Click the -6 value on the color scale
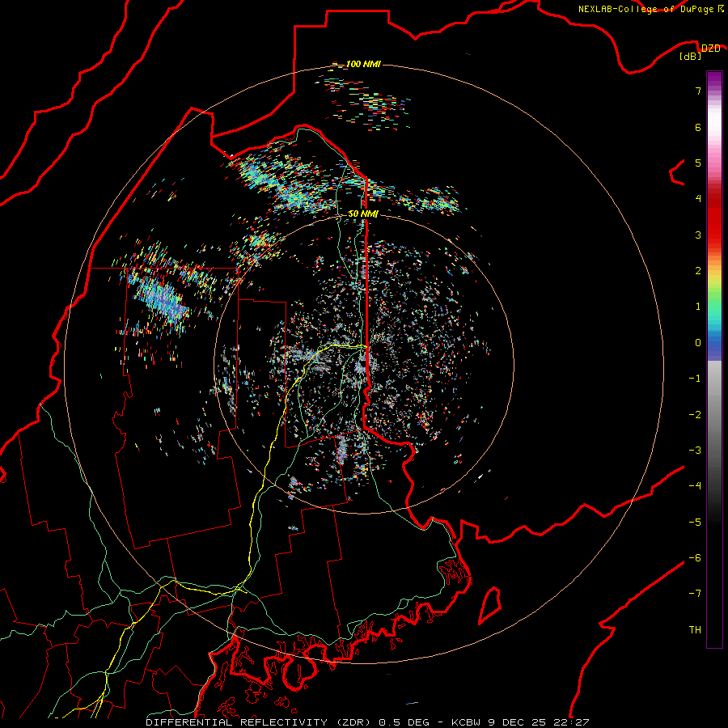 tap(695, 558)
